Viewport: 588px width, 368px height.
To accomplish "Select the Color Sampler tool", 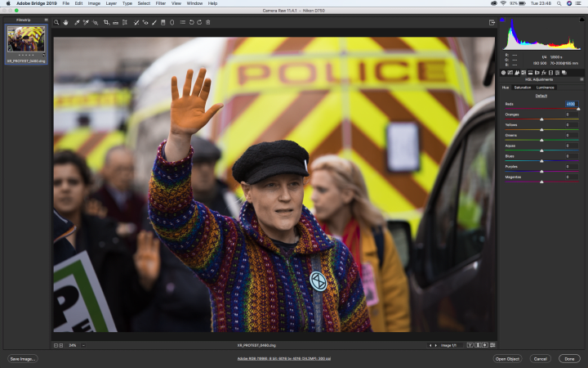I will (86, 23).
